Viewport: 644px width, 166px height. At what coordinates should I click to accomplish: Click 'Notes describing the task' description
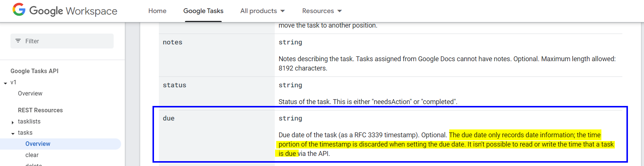tap(447, 63)
